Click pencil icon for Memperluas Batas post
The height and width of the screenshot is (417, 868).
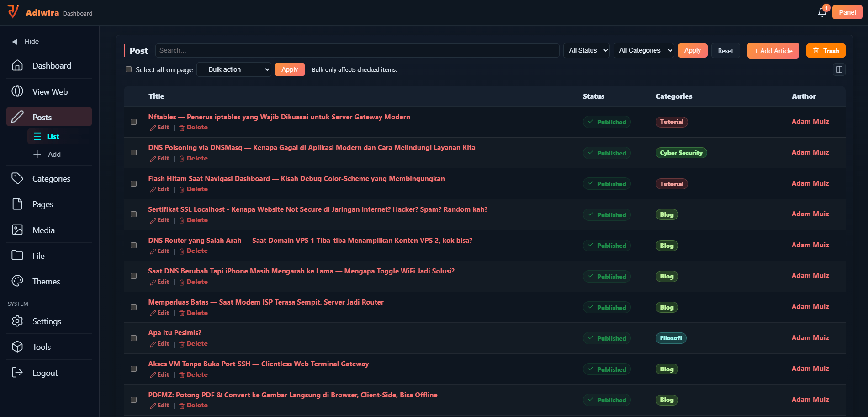coord(153,314)
